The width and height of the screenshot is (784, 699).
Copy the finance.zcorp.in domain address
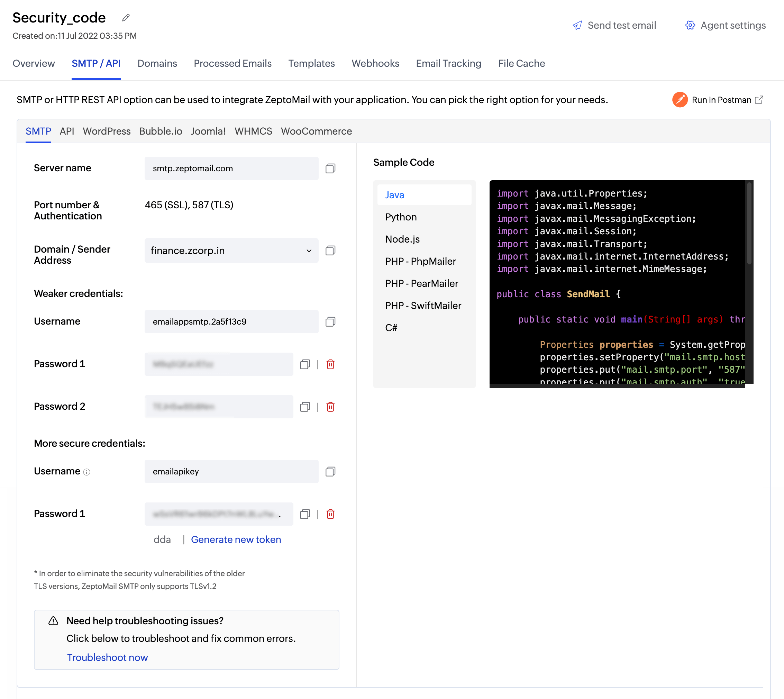click(330, 251)
